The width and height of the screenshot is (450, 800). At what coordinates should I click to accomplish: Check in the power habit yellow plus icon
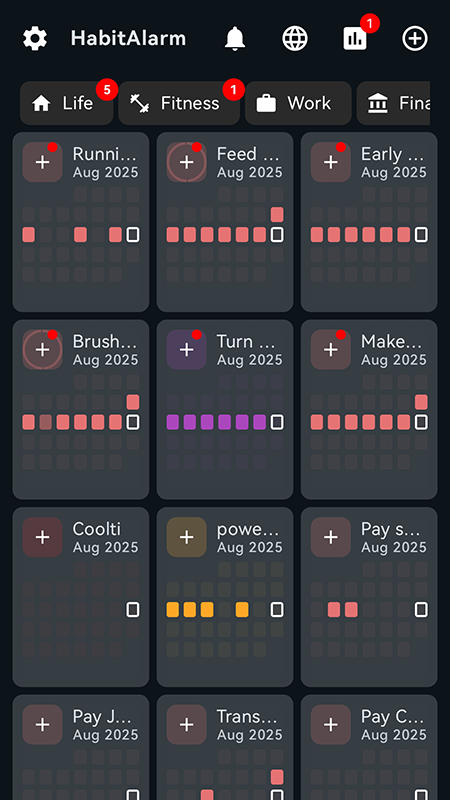click(x=187, y=537)
